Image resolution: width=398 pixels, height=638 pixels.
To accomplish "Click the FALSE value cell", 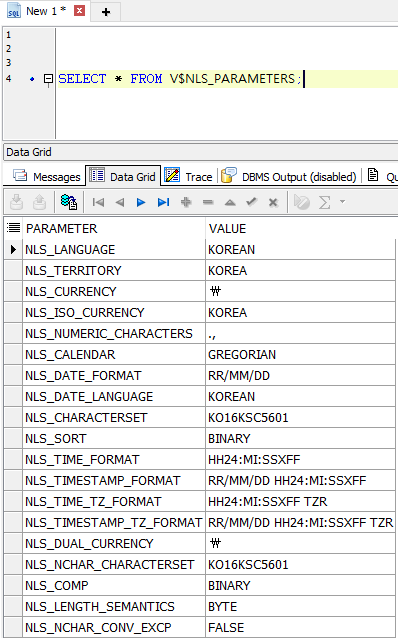I will click(x=300, y=628).
